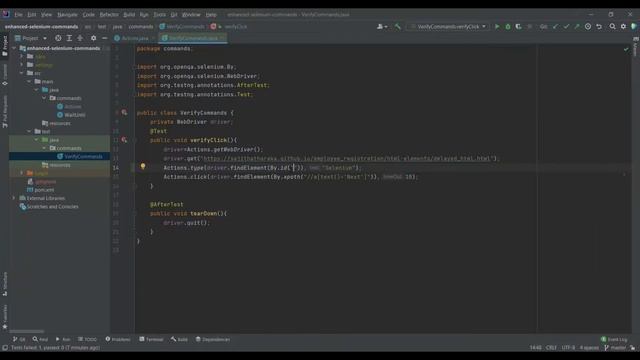Open Search Everywhere magnifier icon
The width and height of the screenshot is (640, 360).
(x=612, y=27)
